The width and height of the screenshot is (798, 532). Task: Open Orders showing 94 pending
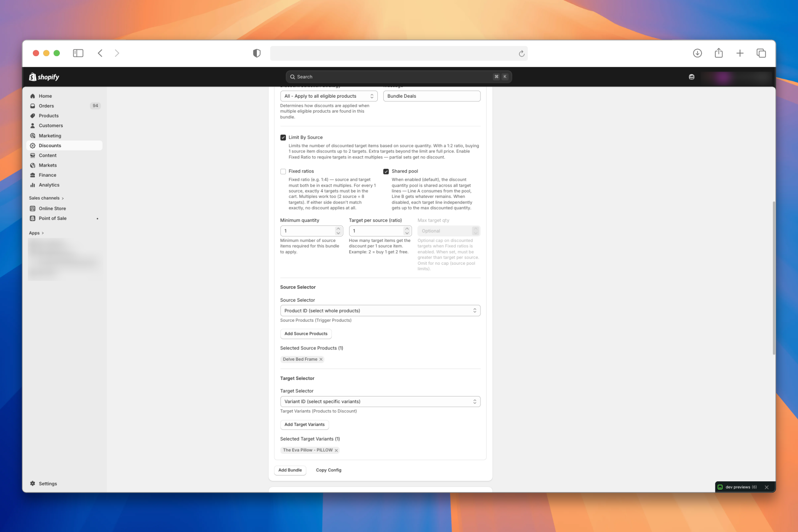tap(46, 106)
